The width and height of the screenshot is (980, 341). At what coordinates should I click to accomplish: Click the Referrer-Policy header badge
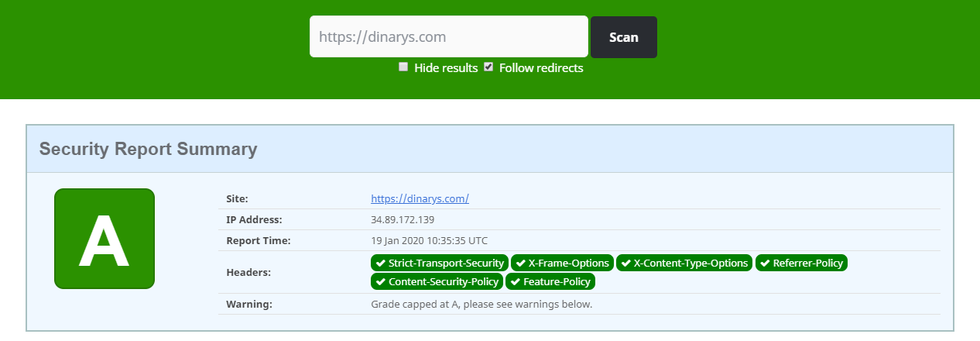(802, 263)
